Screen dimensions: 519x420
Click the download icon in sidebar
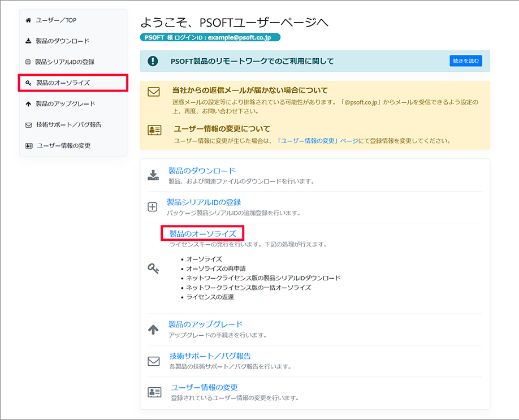(28, 41)
